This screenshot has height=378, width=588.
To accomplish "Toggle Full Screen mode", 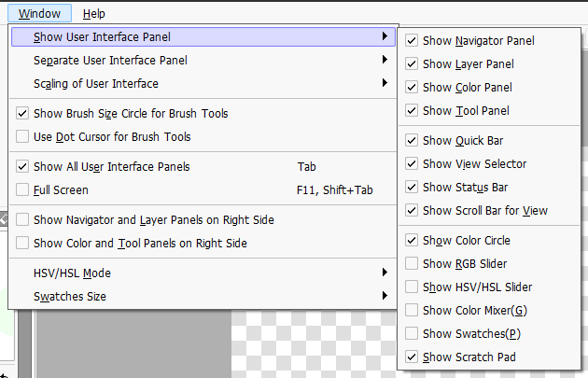I will pyautogui.click(x=203, y=189).
